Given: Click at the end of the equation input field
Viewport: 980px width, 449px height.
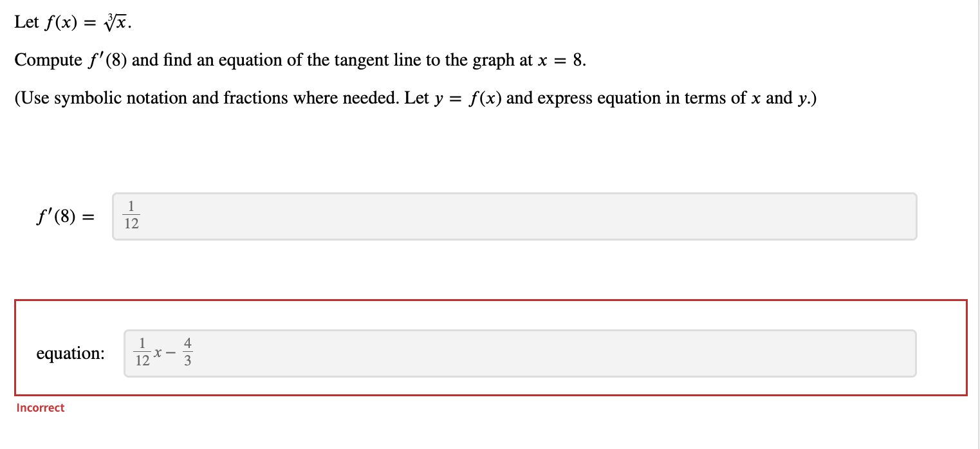Looking at the screenshot, I should point(901,353).
